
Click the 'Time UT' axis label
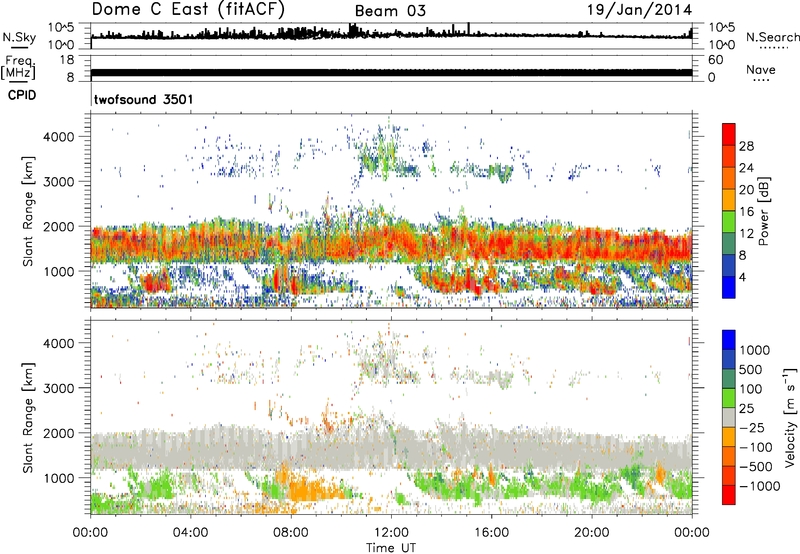pyautogui.click(x=391, y=547)
